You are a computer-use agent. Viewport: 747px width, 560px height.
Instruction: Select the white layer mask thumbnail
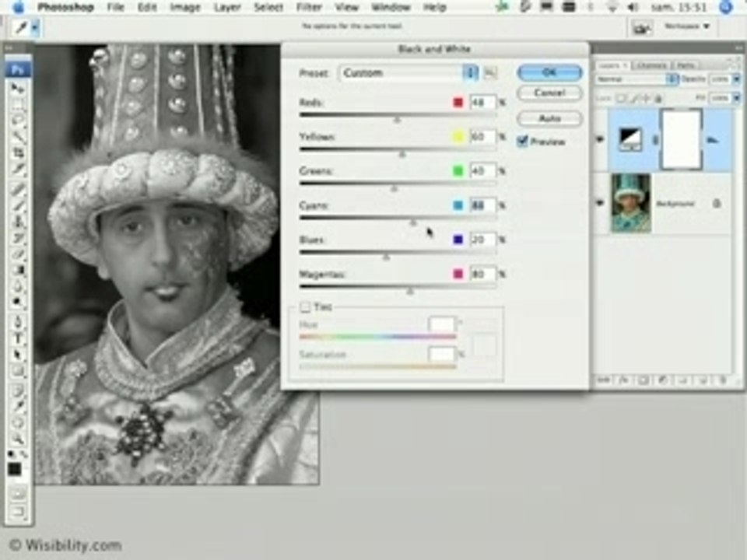click(x=682, y=139)
